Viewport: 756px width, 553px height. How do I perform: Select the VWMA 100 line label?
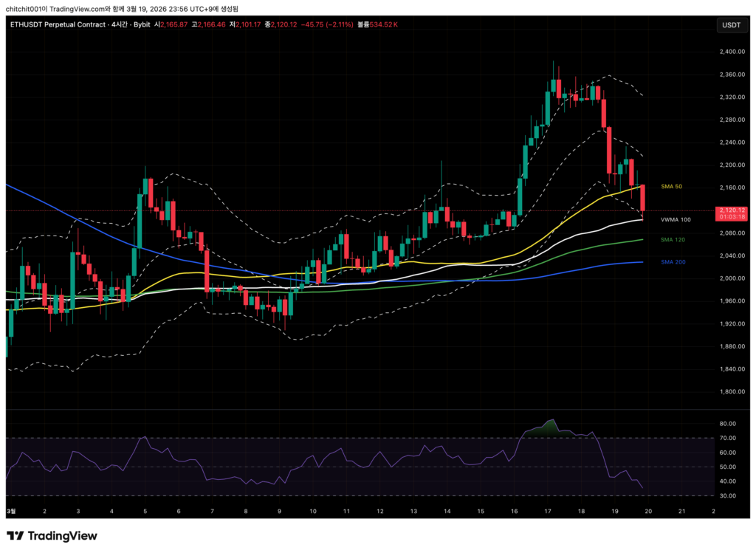(675, 220)
